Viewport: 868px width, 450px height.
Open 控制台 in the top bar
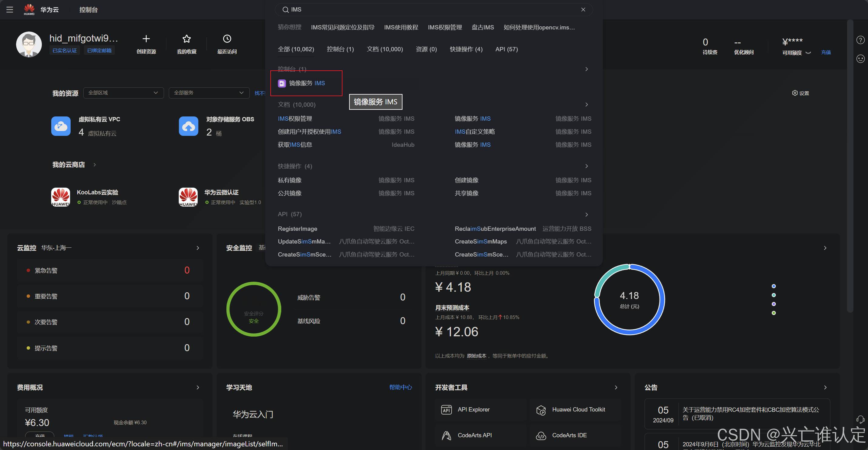tap(88, 10)
